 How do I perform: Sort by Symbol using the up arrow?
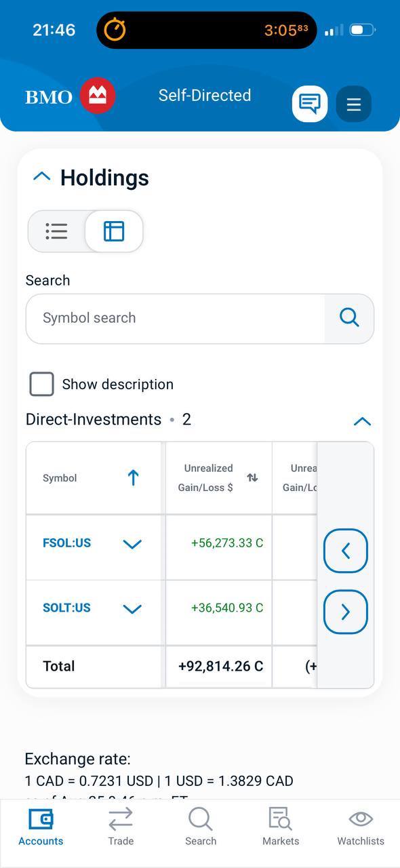(133, 478)
